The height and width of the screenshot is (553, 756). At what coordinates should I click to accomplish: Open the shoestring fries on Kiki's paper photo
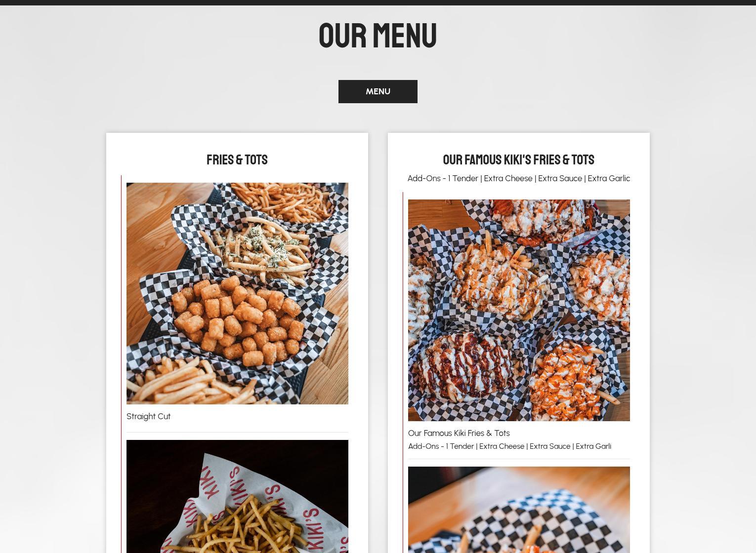[237, 496]
